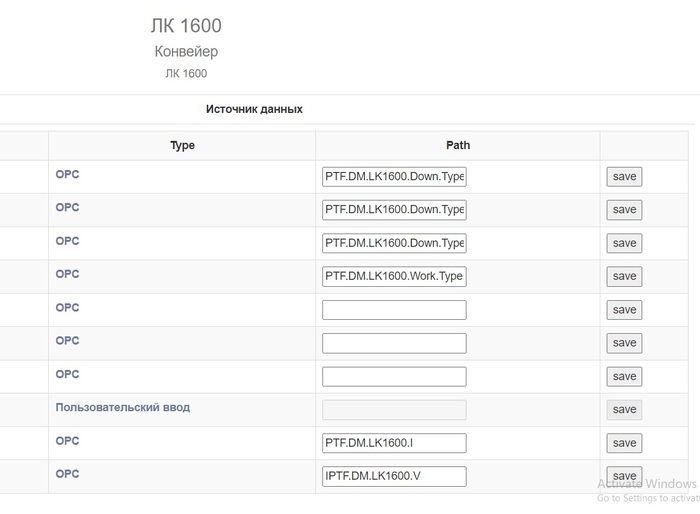Image resolution: width=700 pixels, height=514 pixels.
Task: Click the Пользовательский ввод type label
Action: click(122, 408)
